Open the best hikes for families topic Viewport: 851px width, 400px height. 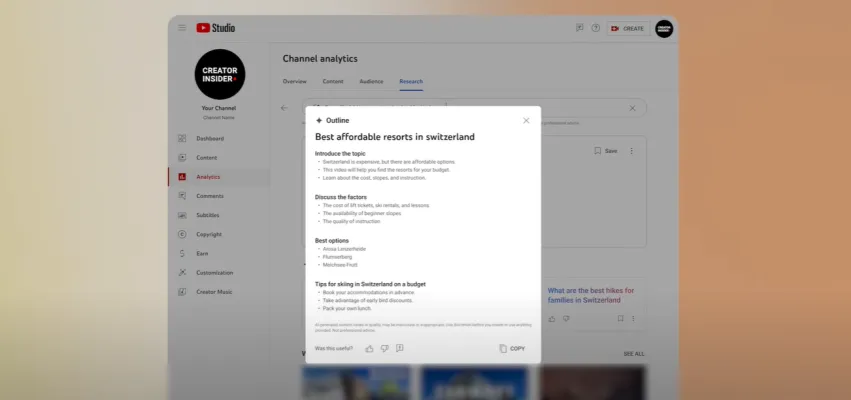tap(590, 295)
